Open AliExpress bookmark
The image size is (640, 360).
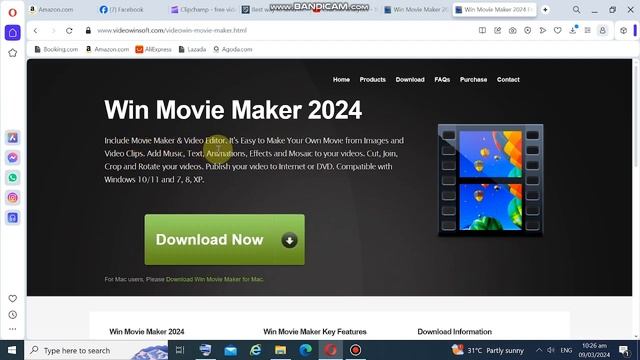tap(153, 49)
